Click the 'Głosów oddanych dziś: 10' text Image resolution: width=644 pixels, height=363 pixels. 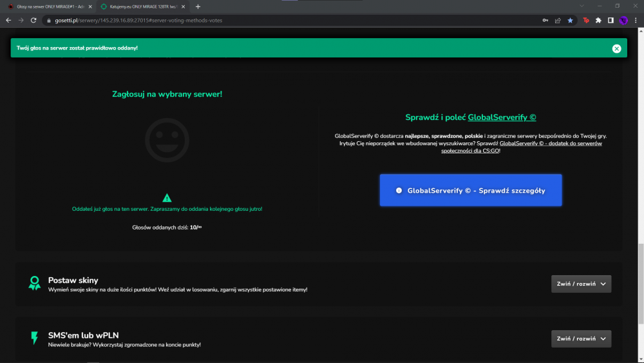coord(167,228)
